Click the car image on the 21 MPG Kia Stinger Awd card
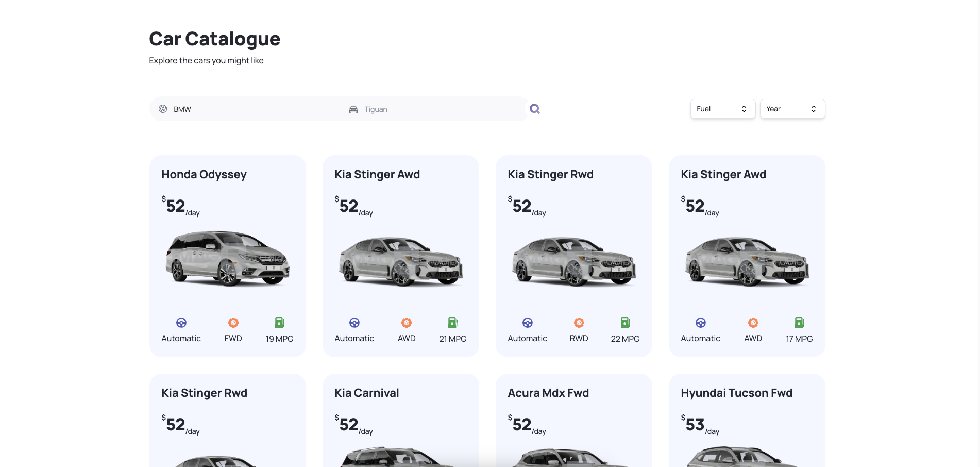 coord(401,261)
